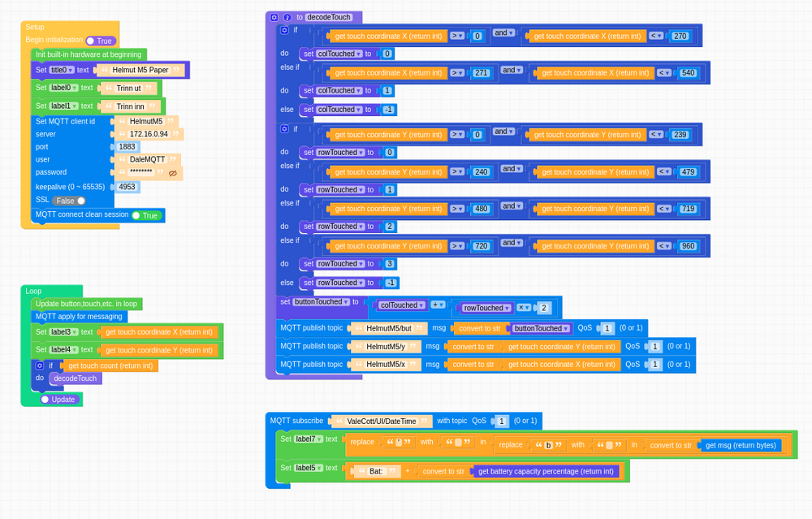
Task: Click the decodeTouch call block in Loop
Action: pos(76,378)
